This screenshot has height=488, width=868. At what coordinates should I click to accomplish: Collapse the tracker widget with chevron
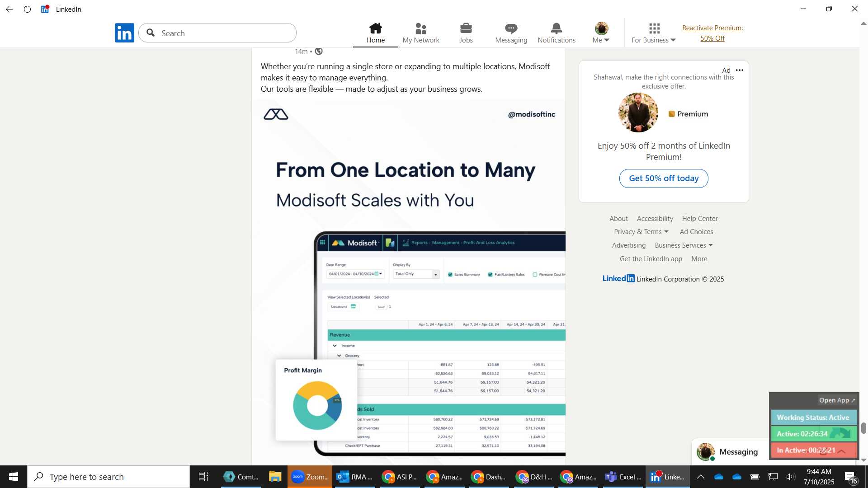point(842,451)
